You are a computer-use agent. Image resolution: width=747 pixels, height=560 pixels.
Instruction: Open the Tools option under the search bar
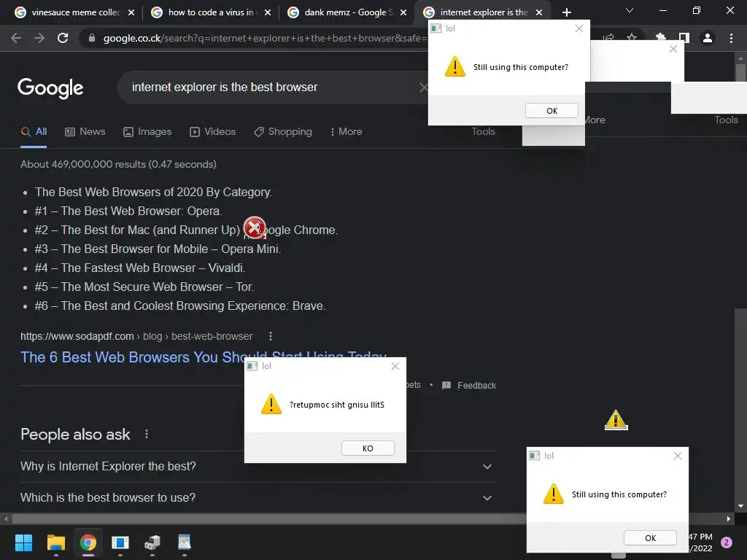coord(483,131)
